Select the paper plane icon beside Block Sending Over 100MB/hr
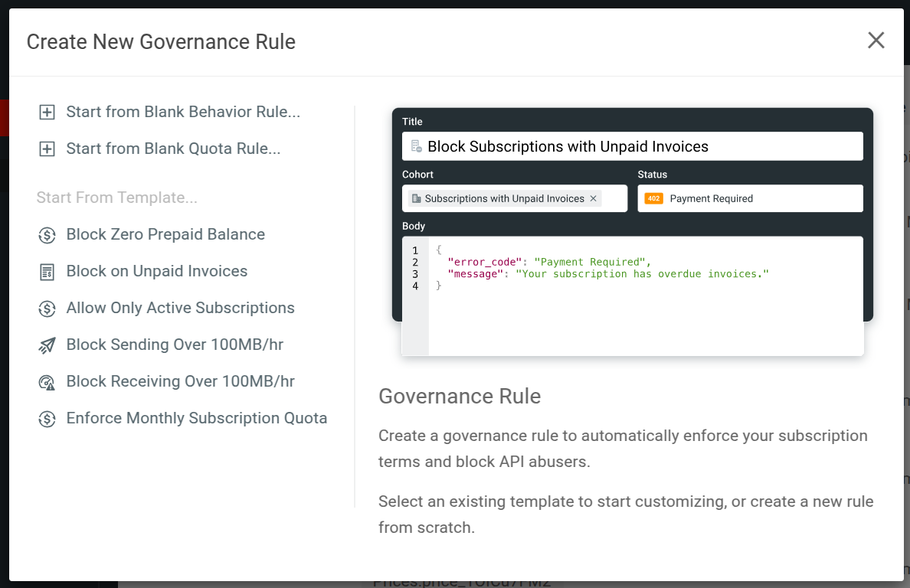Viewport: 910px width, 588px height. click(x=47, y=345)
